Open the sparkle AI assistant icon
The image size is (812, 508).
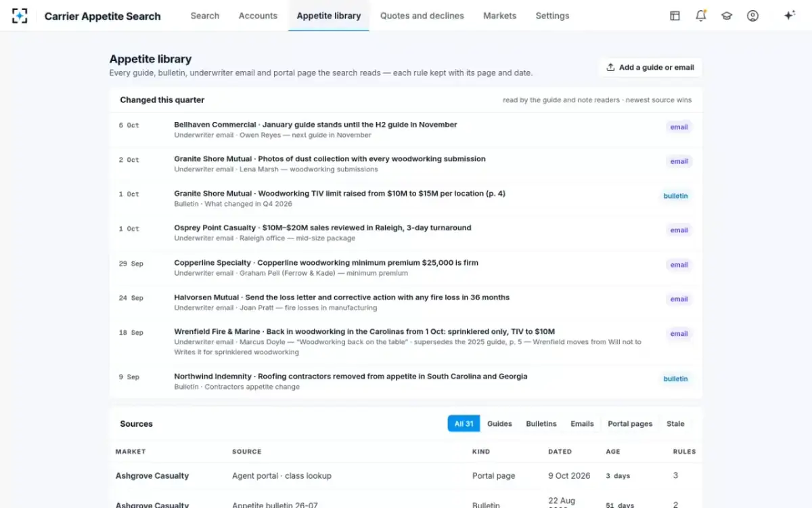pyautogui.click(x=789, y=16)
